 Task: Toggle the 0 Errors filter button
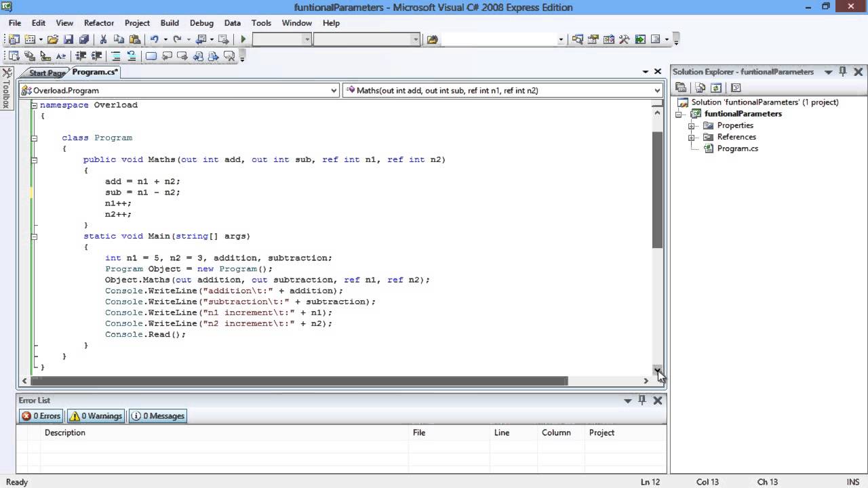pyautogui.click(x=41, y=416)
